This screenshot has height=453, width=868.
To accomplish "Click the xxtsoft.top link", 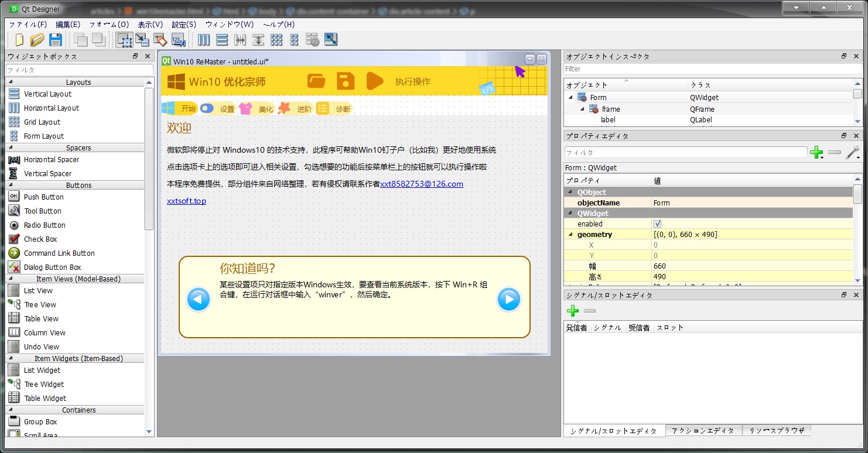I will [186, 201].
